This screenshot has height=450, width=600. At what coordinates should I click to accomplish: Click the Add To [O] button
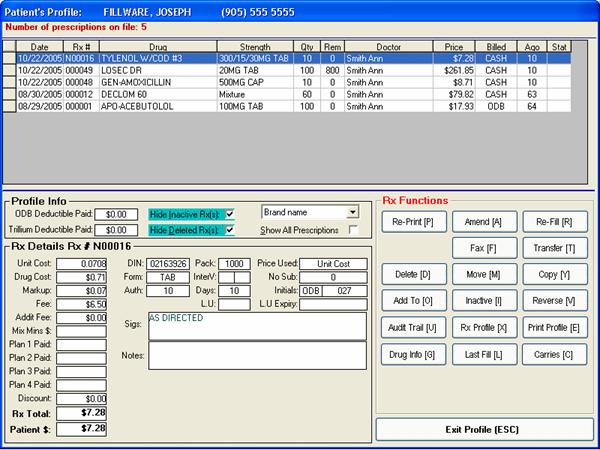click(414, 300)
